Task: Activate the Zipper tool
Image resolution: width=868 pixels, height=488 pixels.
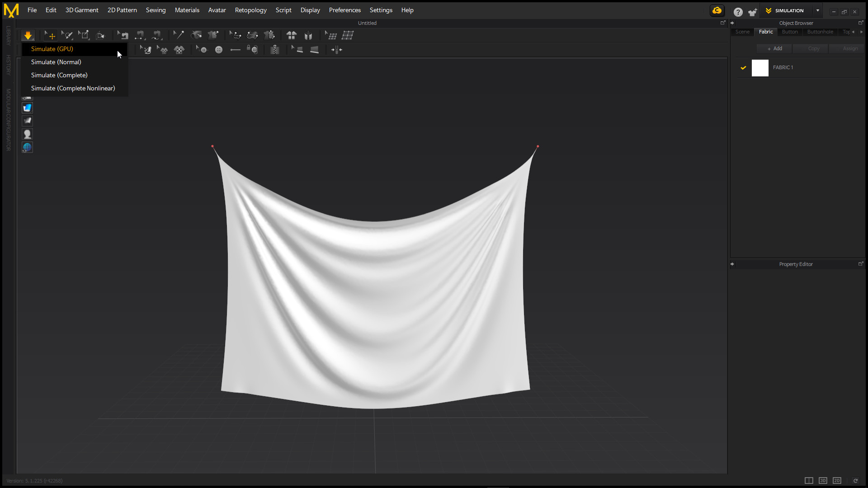Action: click(274, 50)
